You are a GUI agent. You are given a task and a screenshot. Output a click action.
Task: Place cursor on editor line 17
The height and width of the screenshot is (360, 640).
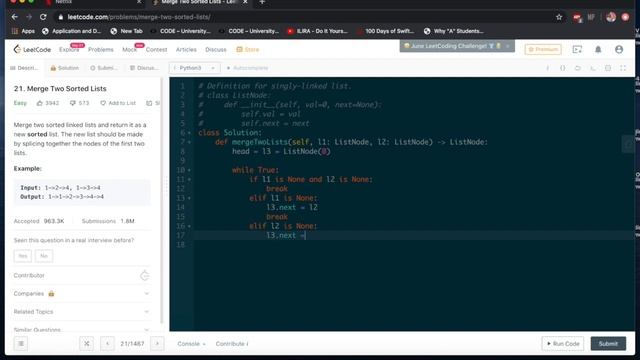(413, 236)
